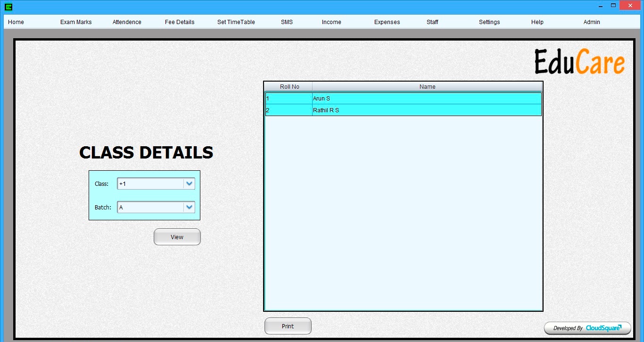Open the SMS menu
The height and width of the screenshot is (342, 644).
287,22
